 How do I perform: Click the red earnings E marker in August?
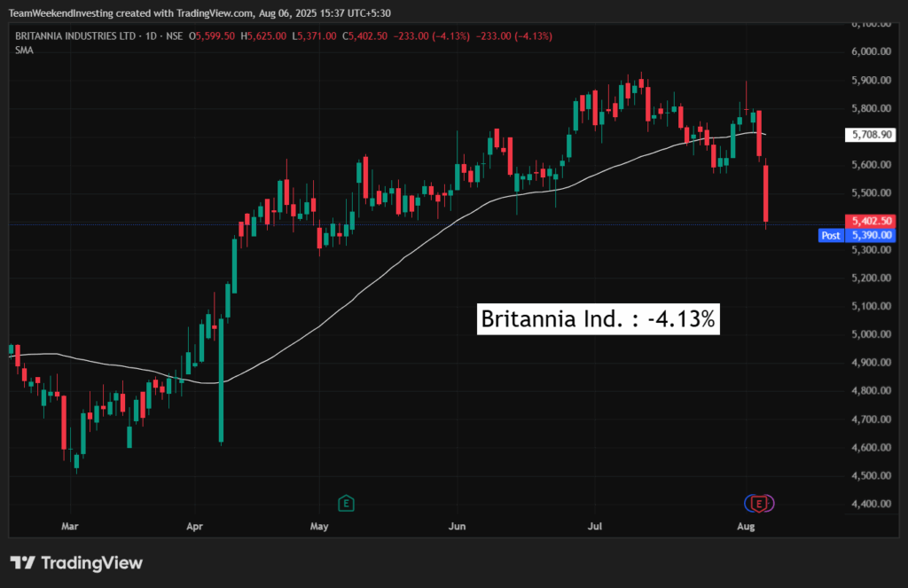(x=759, y=504)
